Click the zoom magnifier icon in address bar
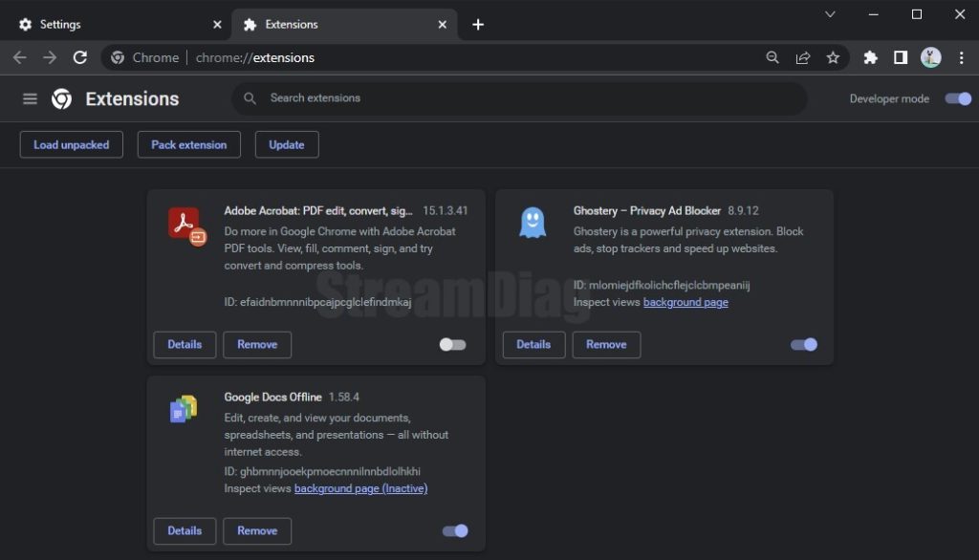The image size is (979, 560). [x=772, y=57]
